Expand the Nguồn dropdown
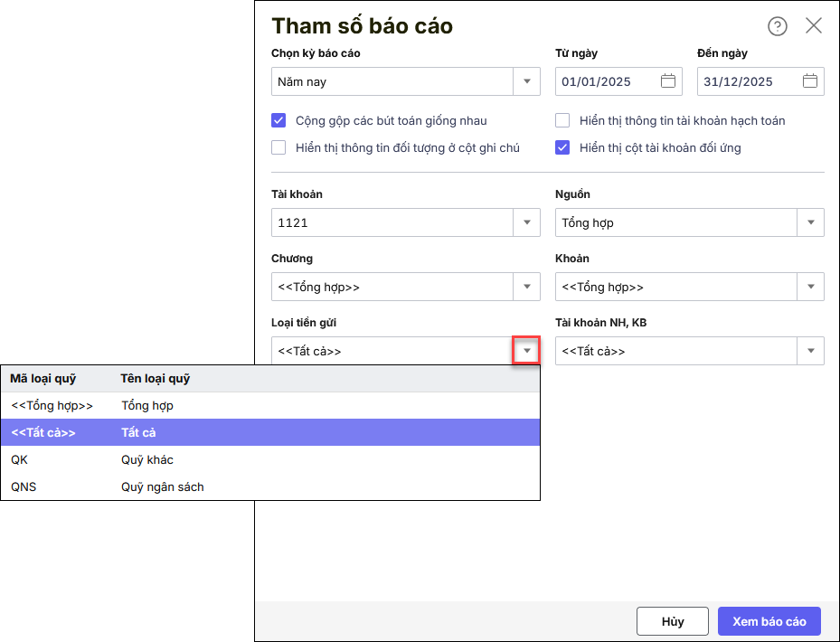840x642 pixels. (811, 222)
